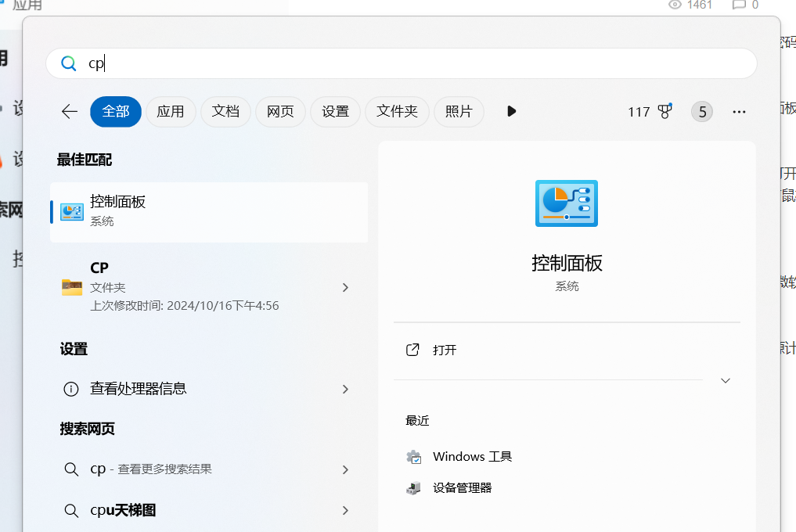
Task: Click the search icon beside cp web result
Action: pyautogui.click(x=71, y=469)
